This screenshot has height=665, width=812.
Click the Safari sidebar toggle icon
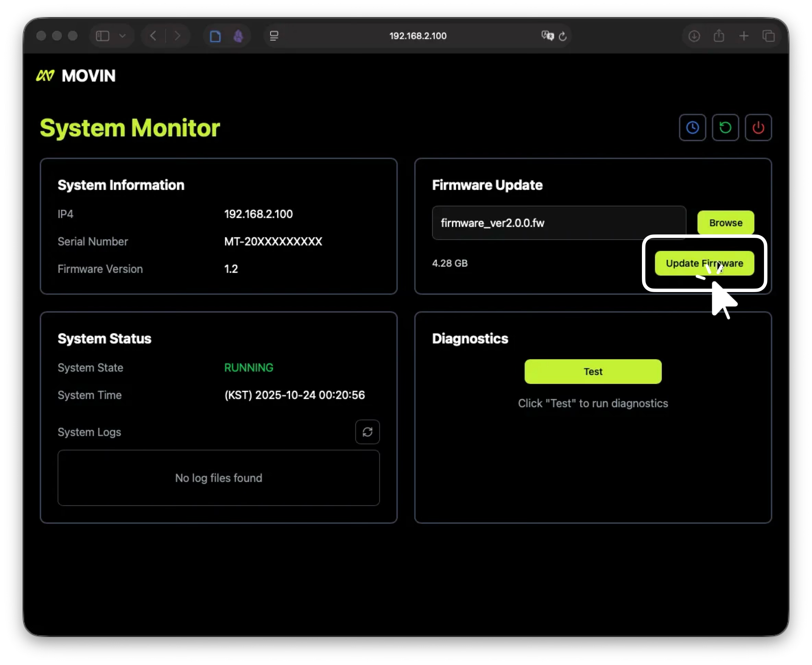[x=102, y=36]
